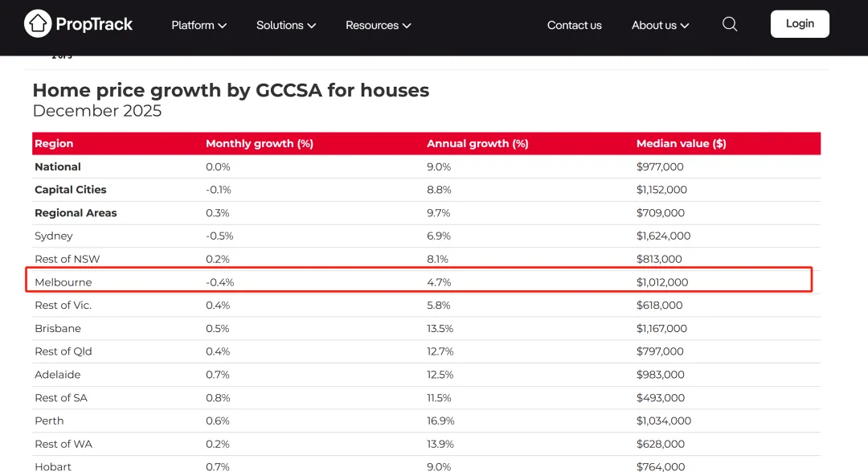868x472 pixels.
Task: Click the Region column header
Action: click(x=54, y=143)
